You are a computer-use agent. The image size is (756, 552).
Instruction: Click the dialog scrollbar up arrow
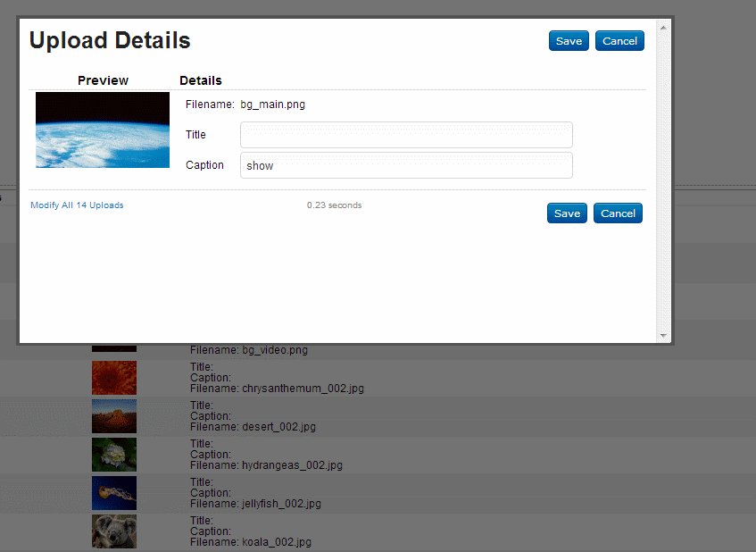tap(663, 27)
